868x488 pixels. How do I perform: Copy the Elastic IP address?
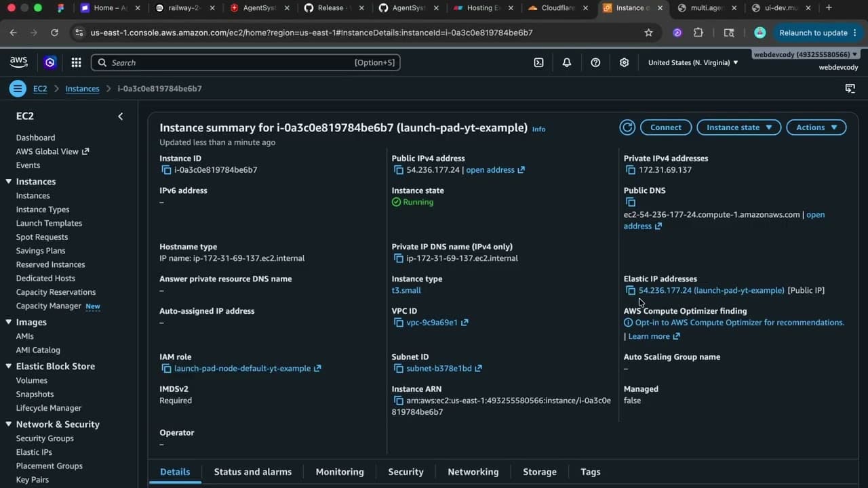tap(630, 290)
